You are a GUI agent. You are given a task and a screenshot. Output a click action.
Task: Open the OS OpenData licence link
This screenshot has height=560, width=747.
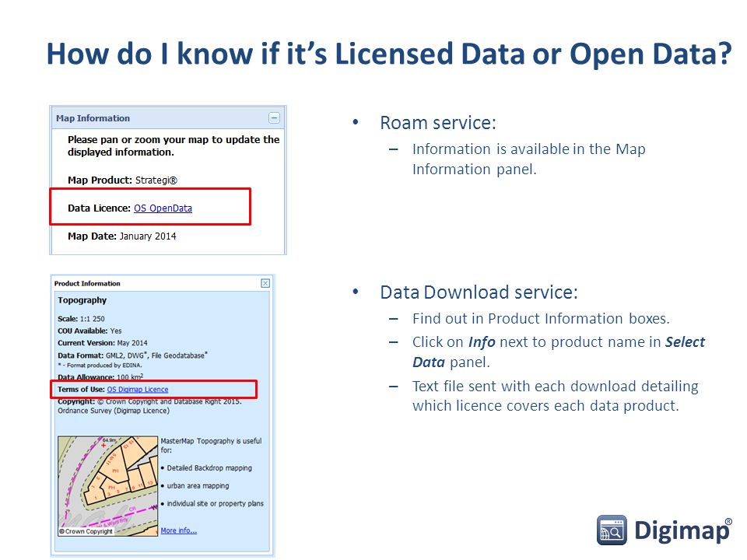pos(163,208)
